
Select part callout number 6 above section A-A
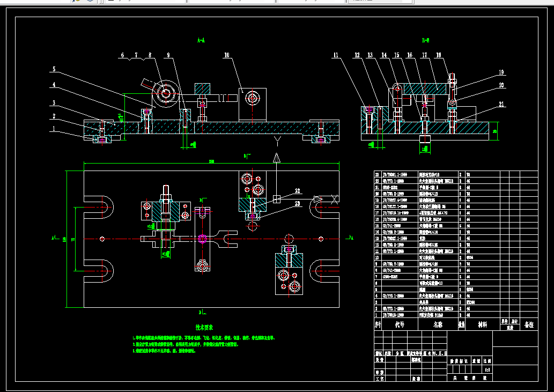(123, 55)
